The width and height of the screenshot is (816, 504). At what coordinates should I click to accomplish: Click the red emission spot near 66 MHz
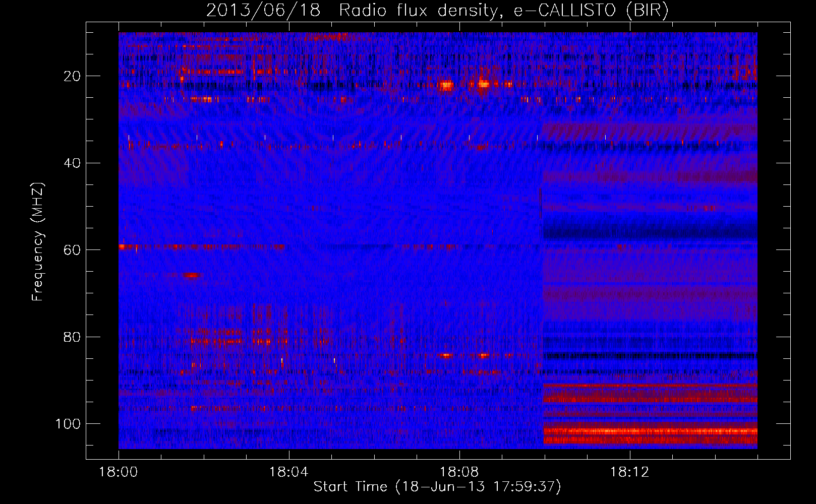click(x=192, y=275)
